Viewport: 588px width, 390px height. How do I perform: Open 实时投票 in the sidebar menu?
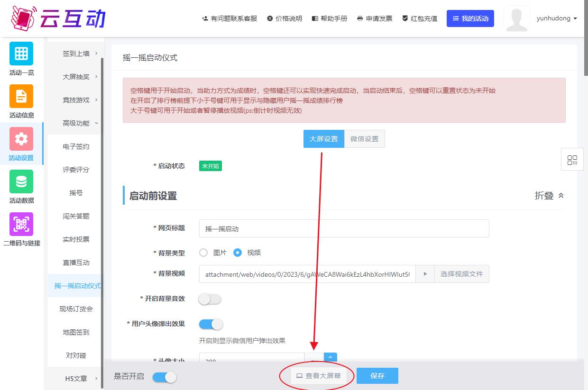pyautogui.click(x=76, y=239)
